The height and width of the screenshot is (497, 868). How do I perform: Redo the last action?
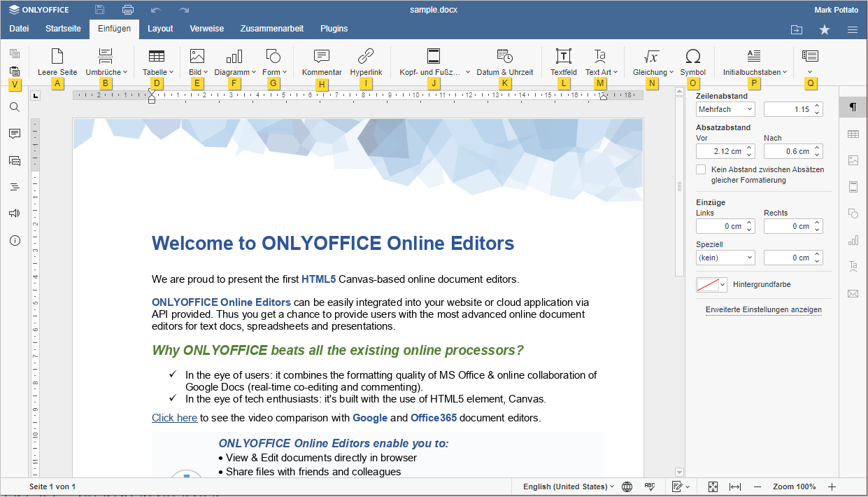184,10
